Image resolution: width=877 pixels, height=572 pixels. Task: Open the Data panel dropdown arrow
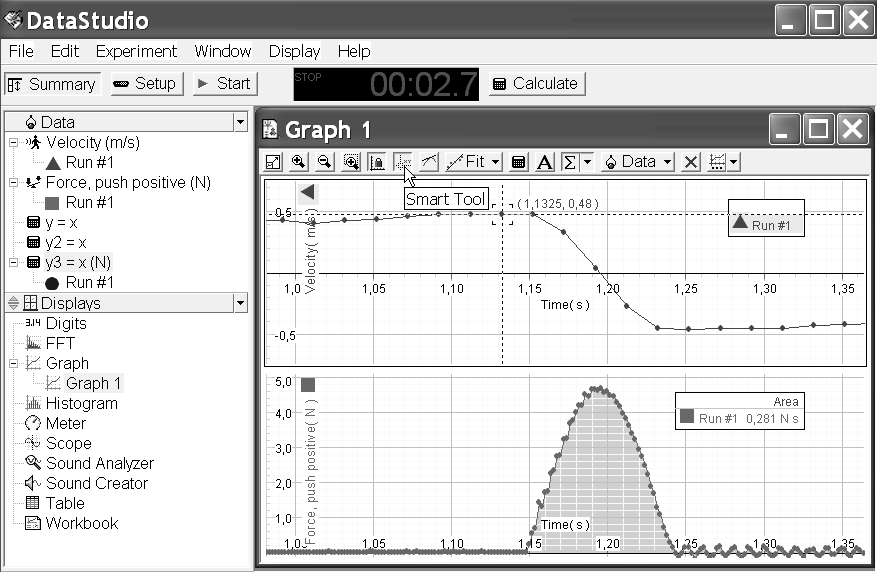[x=241, y=122]
